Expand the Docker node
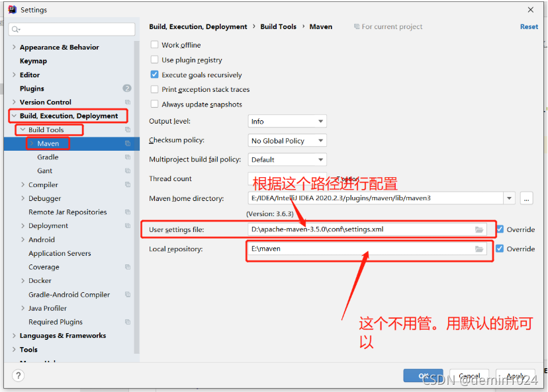The image size is (548, 392). pyautogui.click(x=23, y=281)
